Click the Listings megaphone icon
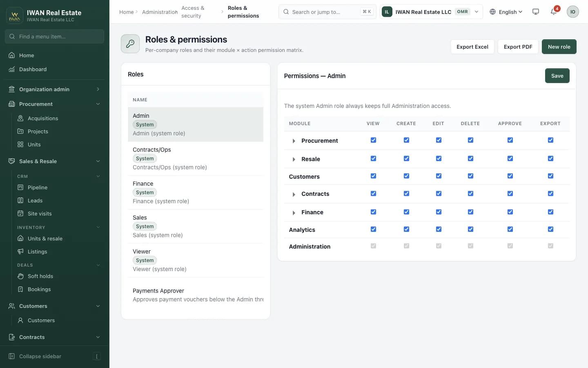 pos(20,251)
